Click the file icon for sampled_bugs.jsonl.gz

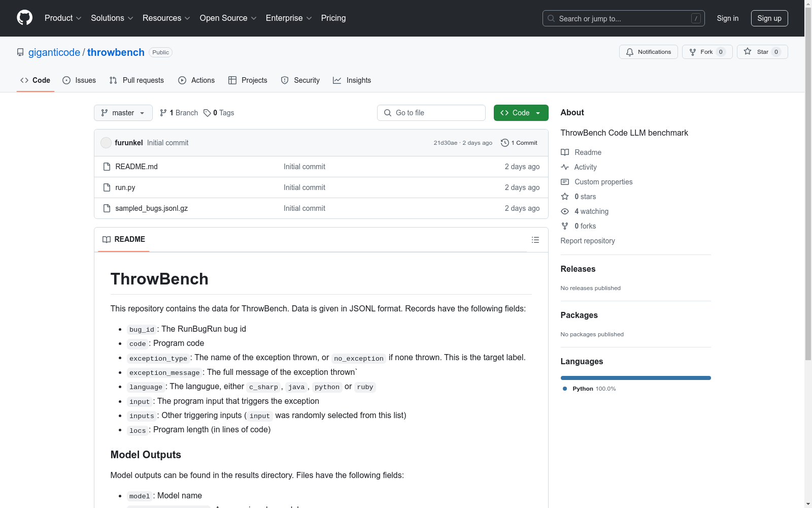click(107, 208)
